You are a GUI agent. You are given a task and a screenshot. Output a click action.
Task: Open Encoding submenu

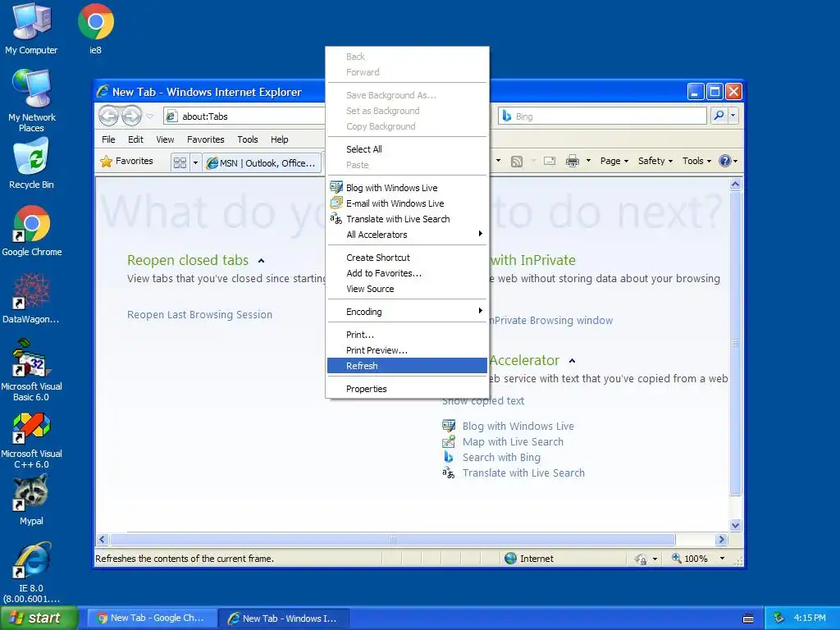tap(407, 312)
